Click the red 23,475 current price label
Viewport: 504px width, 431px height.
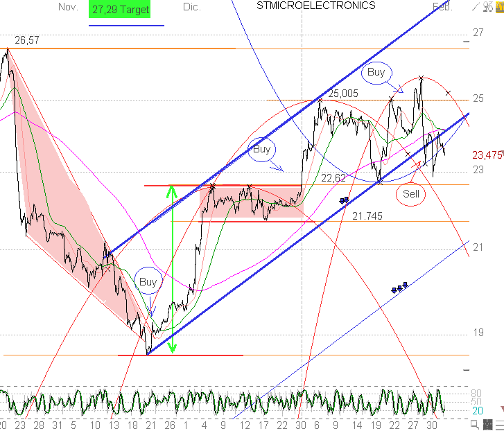(487, 155)
